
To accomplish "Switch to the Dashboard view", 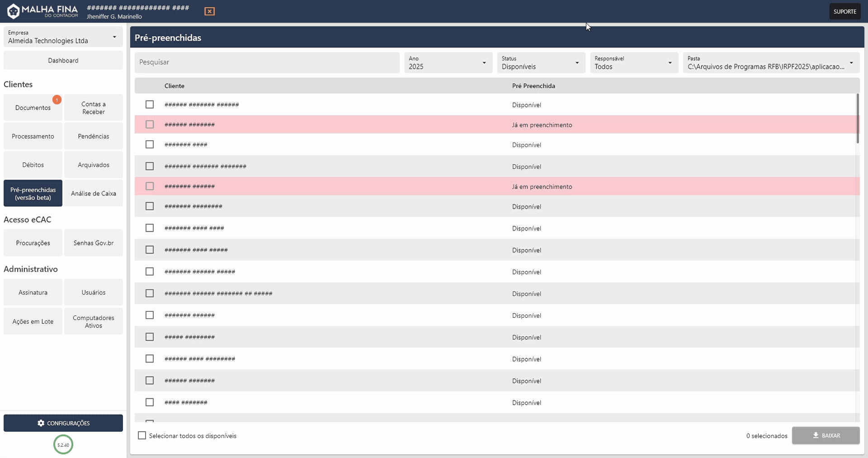I will click(63, 60).
